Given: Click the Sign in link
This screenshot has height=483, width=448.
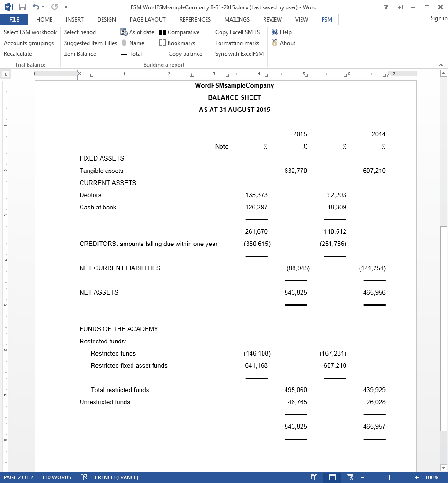Looking at the screenshot, I should click(x=439, y=18).
